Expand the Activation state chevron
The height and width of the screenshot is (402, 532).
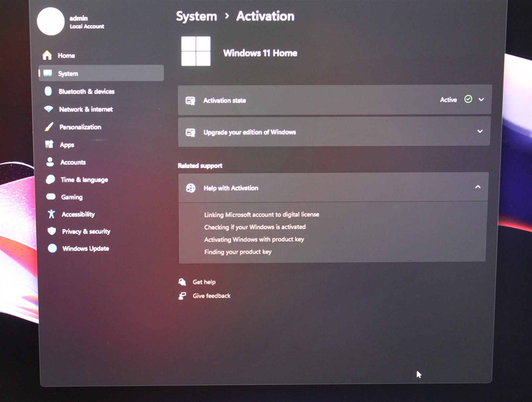click(x=481, y=99)
